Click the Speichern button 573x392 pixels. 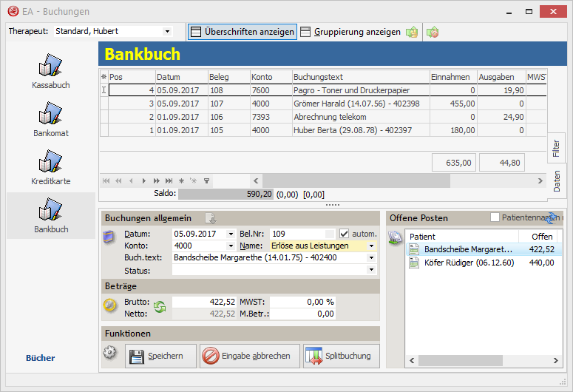[x=162, y=356]
